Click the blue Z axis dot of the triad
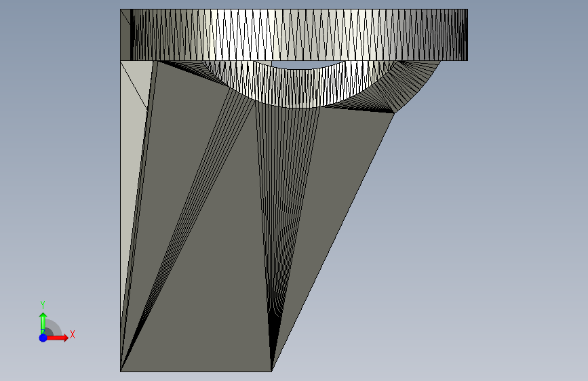 pos(43,338)
